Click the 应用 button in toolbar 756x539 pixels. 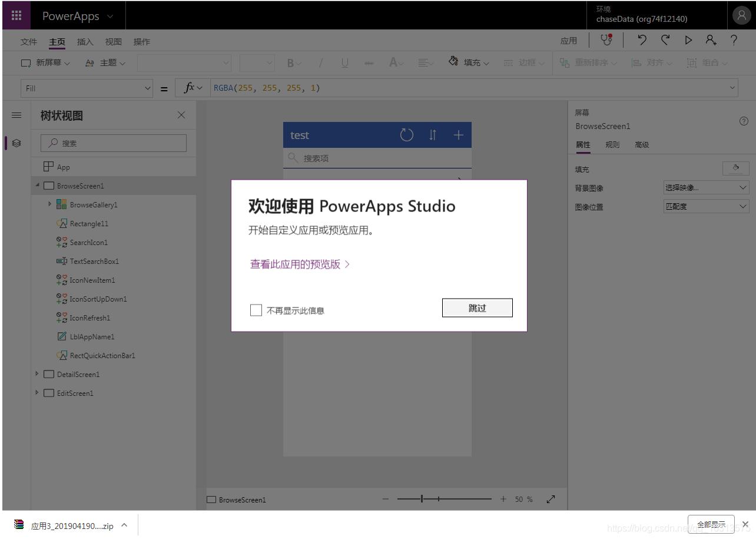(x=569, y=41)
